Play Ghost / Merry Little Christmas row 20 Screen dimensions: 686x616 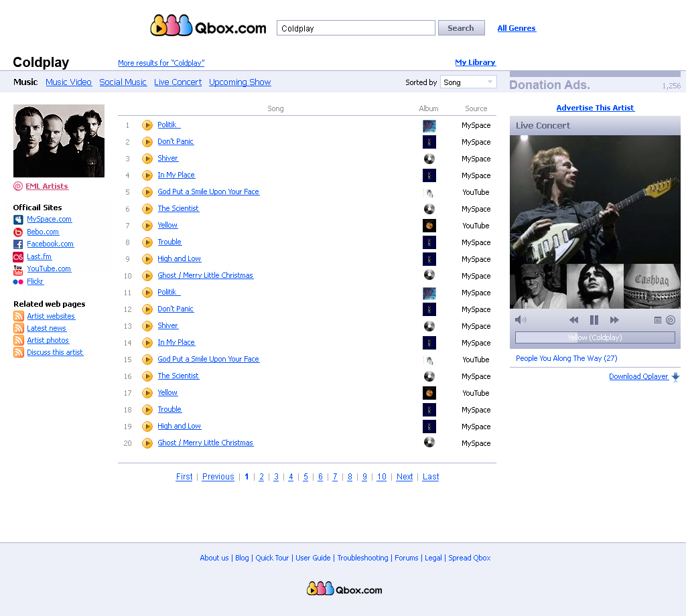(147, 443)
